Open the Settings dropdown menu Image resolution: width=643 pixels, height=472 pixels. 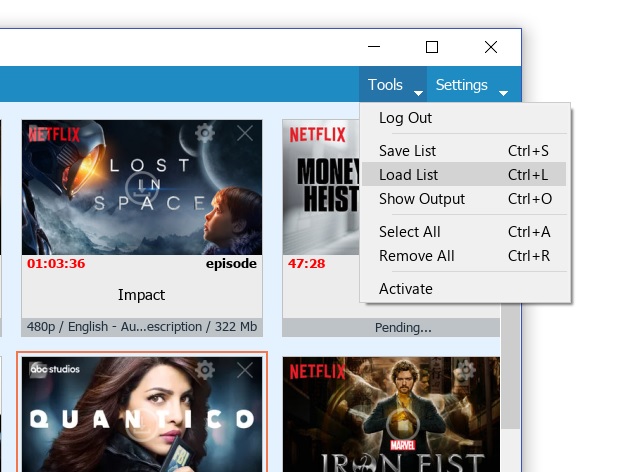pyautogui.click(x=472, y=84)
